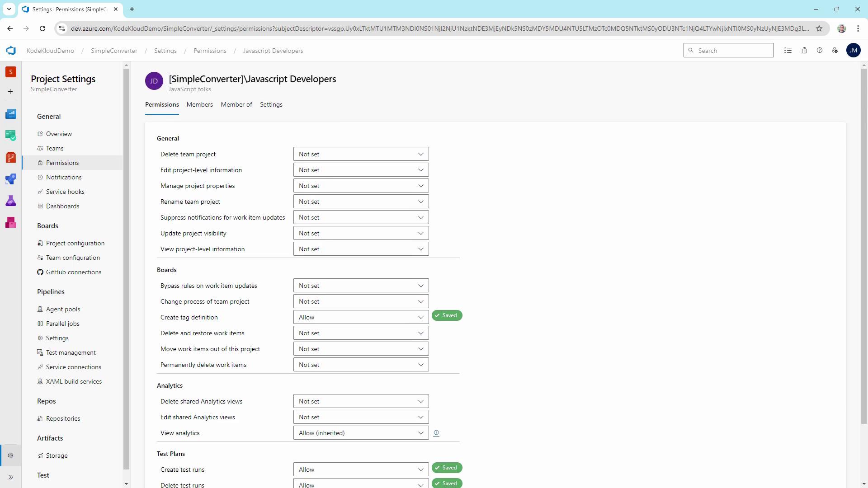Open Test Plans flask icon
868x488 pixels.
coord(11,201)
